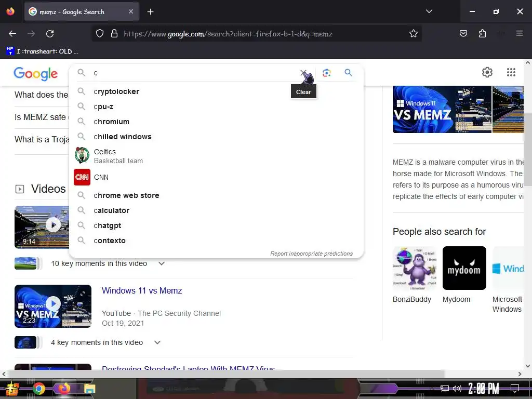Open the transheart OLD bookmark
This screenshot has height=399, width=532.
tap(43, 51)
